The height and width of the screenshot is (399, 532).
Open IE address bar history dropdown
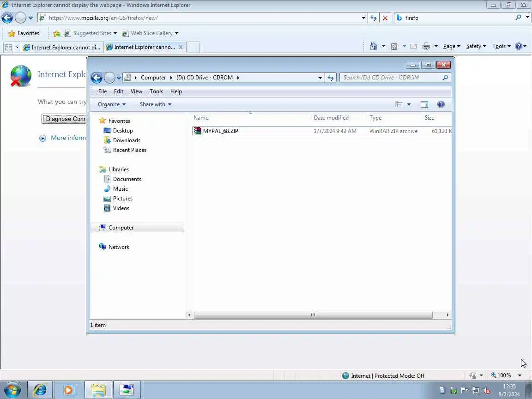tap(363, 18)
